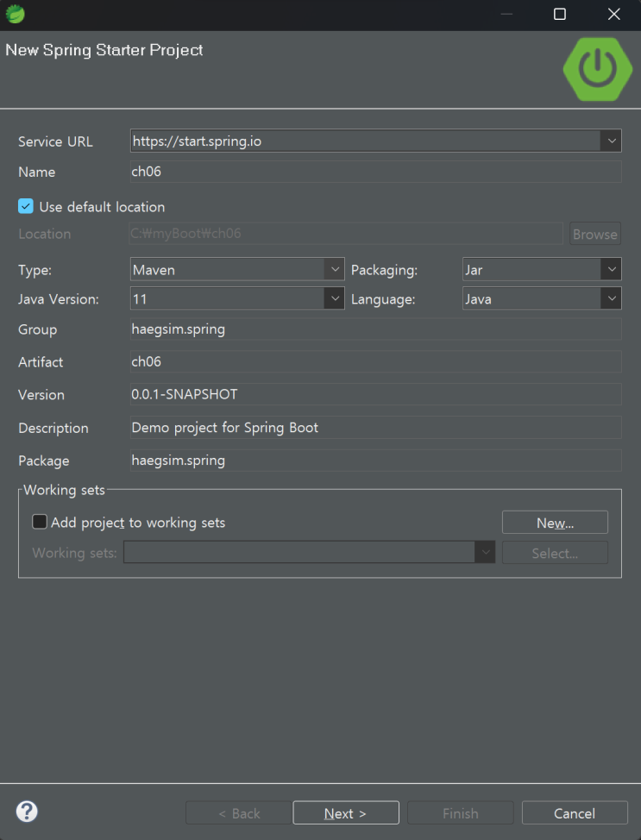Viewport: 641px width, 840px height.
Task: Click the 'Java Version:' label
Action: [59, 299]
